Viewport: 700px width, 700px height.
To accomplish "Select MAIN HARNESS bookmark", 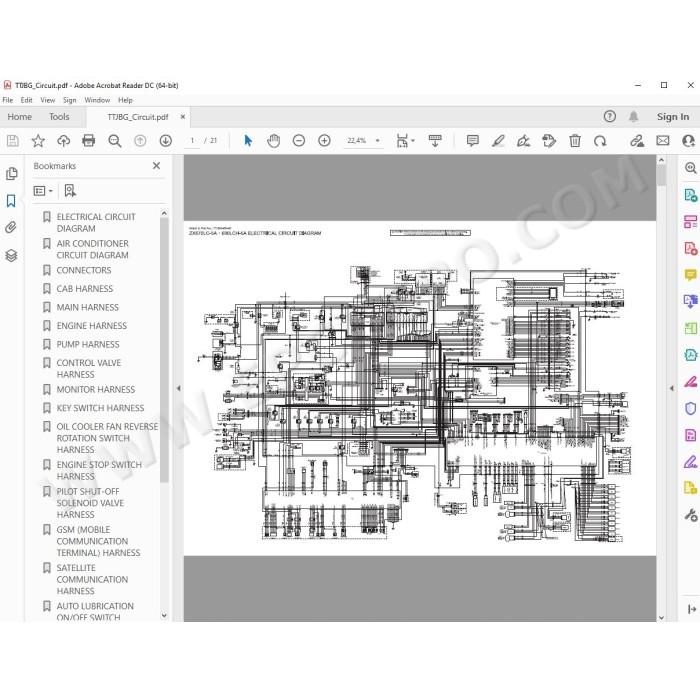I will click(88, 308).
